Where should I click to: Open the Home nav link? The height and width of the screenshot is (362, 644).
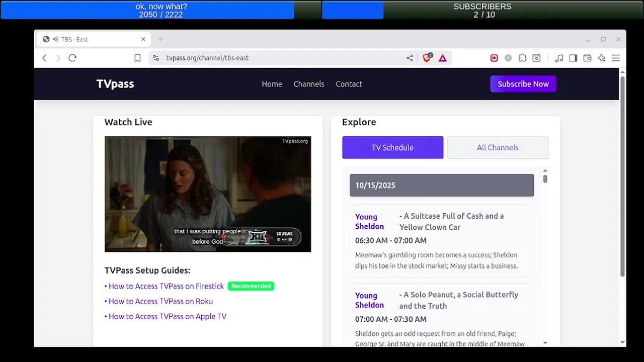(272, 84)
